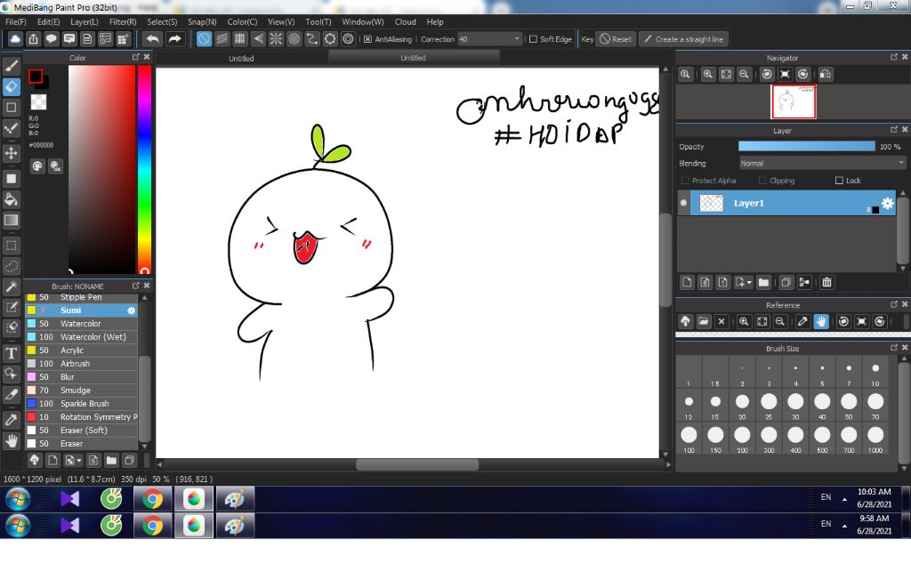Add a new layer folder
911x588 pixels.
[x=763, y=282]
